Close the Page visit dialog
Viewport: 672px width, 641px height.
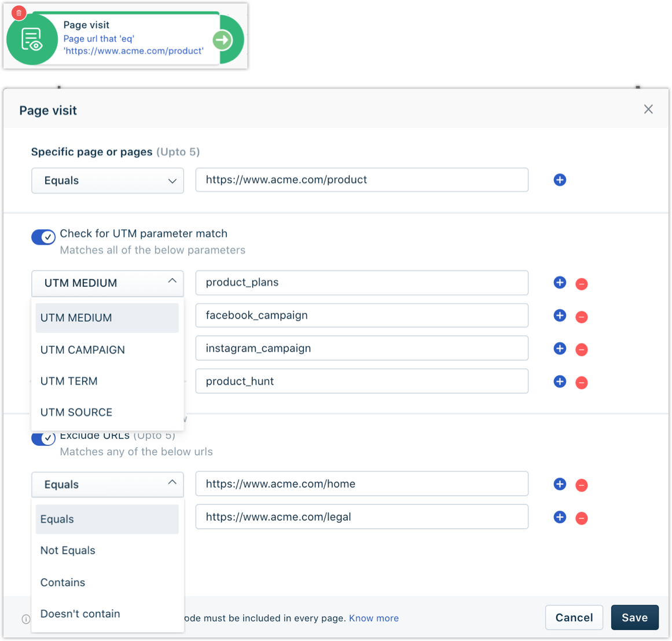648,109
